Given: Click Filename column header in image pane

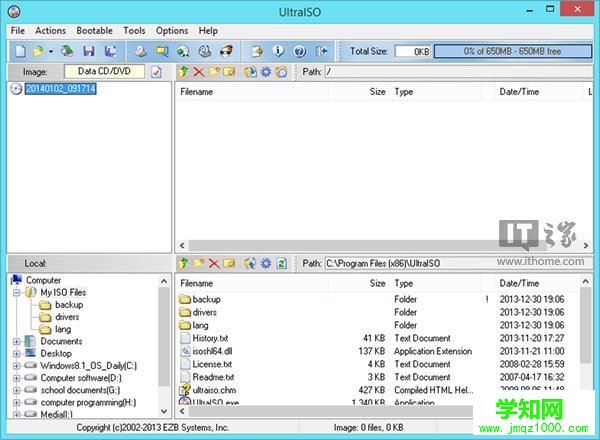Looking at the screenshot, I should click(x=251, y=92).
